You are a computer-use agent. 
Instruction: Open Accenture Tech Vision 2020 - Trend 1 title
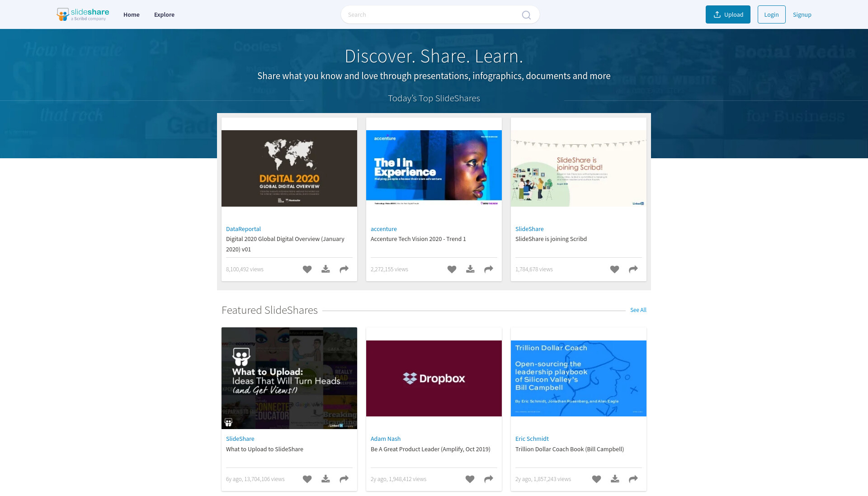[418, 239]
